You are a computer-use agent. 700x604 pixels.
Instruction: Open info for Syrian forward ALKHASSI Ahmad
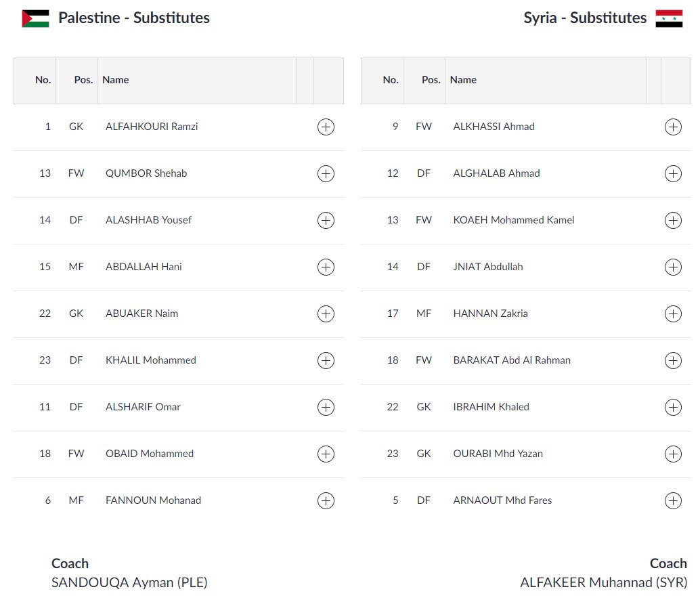[673, 127]
